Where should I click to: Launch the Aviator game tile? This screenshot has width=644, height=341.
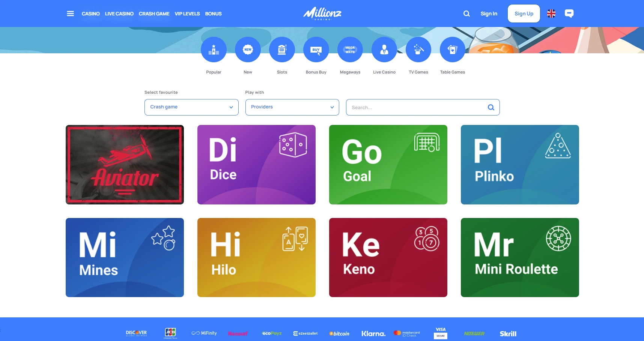pyautogui.click(x=125, y=165)
